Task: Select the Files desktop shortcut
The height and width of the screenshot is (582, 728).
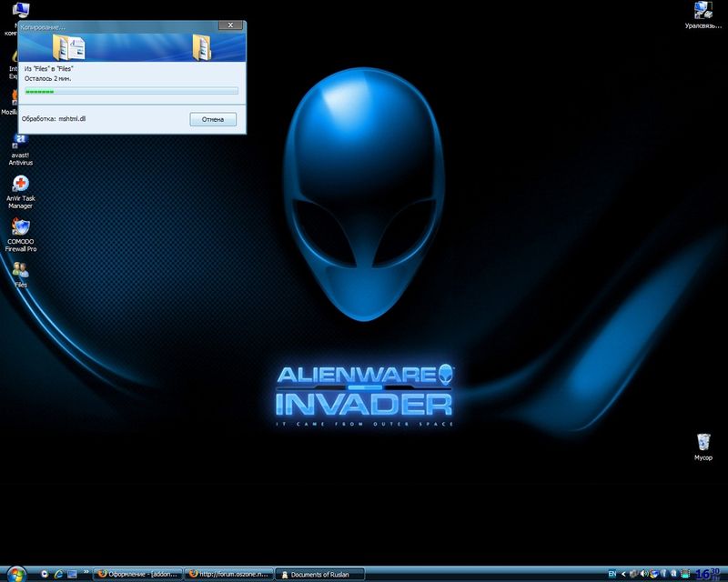Action: [20, 275]
